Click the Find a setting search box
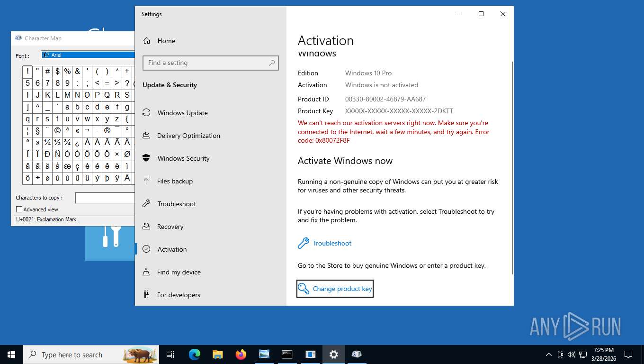The height and width of the screenshot is (364, 644). (x=210, y=63)
